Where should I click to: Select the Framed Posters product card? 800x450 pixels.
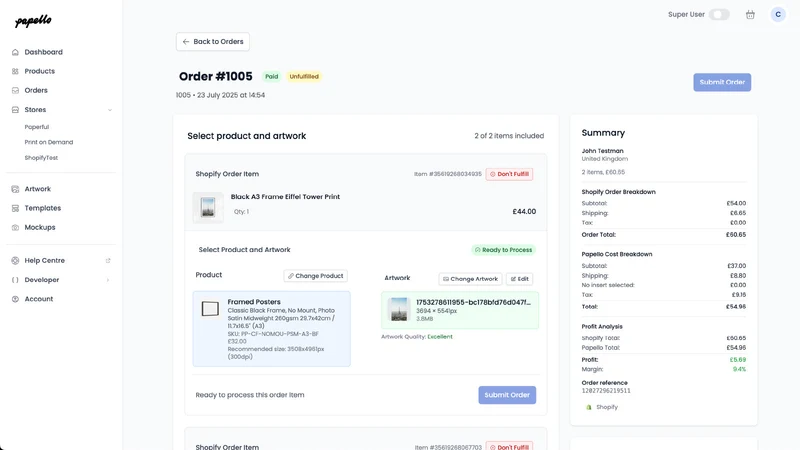[271, 329]
